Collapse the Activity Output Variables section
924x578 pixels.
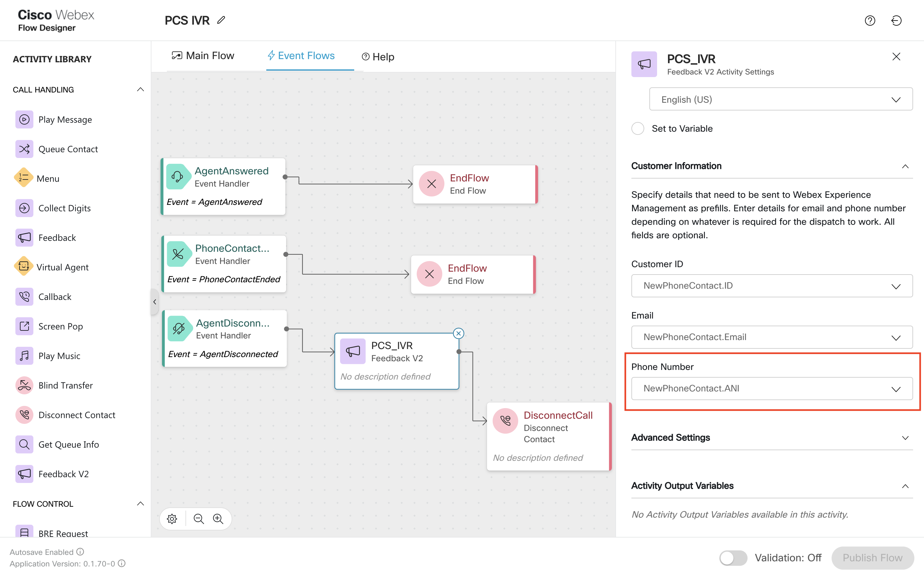point(905,486)
